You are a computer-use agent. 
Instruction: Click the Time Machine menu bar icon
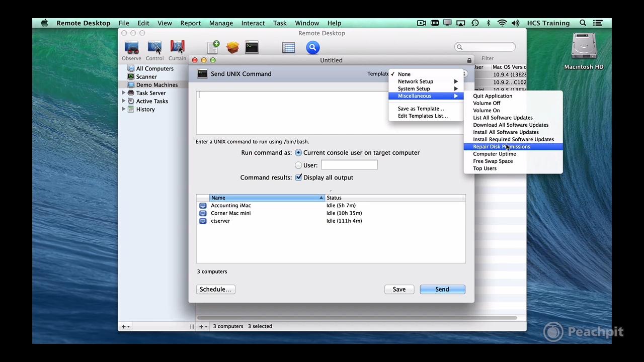(475, 23)
